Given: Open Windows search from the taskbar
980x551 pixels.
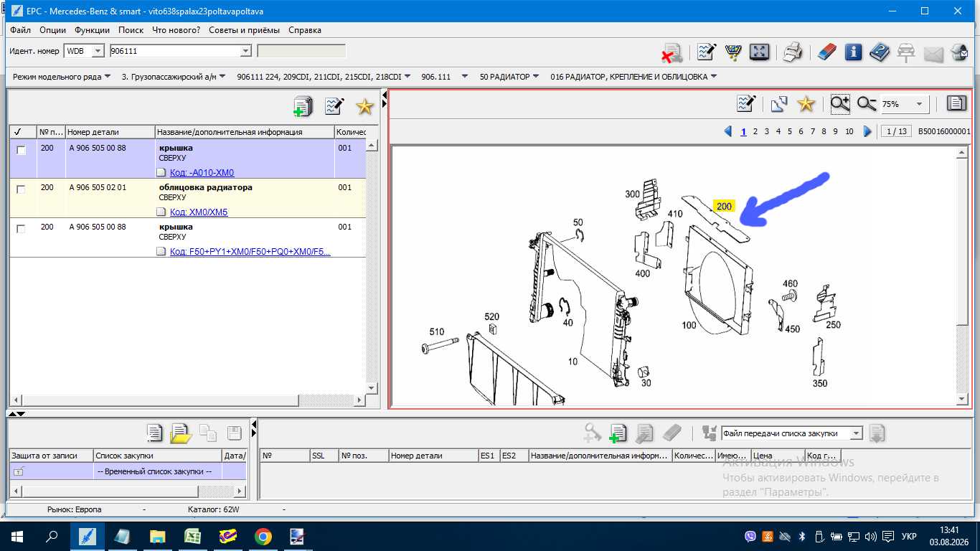Looking at the screenshot, I should (x=52, y=536).
